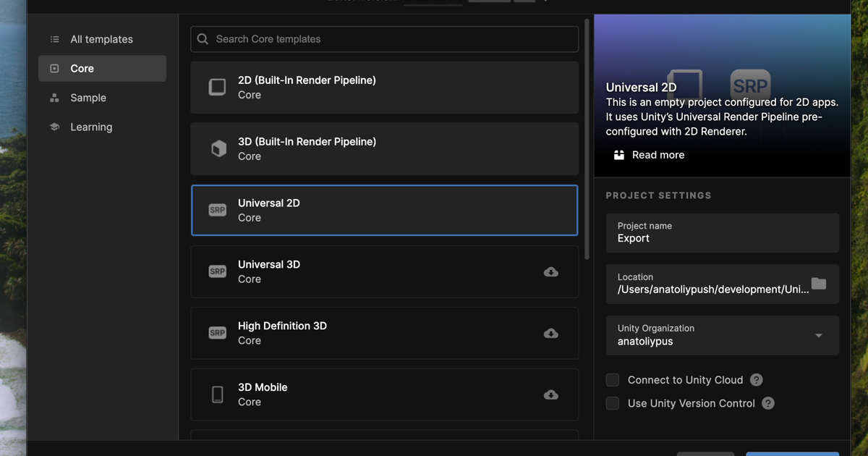The image size is (868, 456).
Task: Download the Universal 3D template
Action: click(551, 272)
